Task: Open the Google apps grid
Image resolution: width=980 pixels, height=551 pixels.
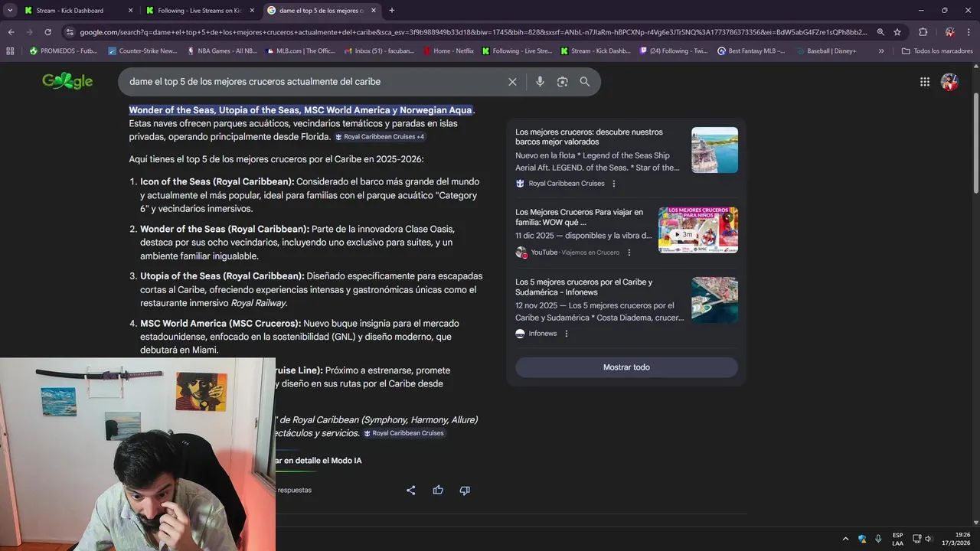Action: [925, 82]
